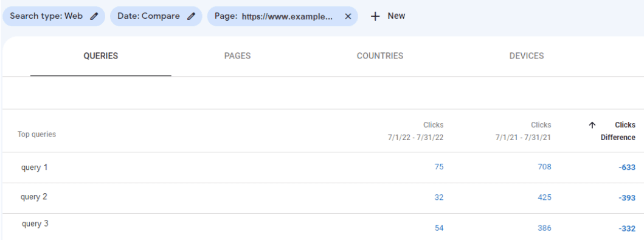Open the Date: Compare filter chip
The image size is (644, 240).
(156, 16)
